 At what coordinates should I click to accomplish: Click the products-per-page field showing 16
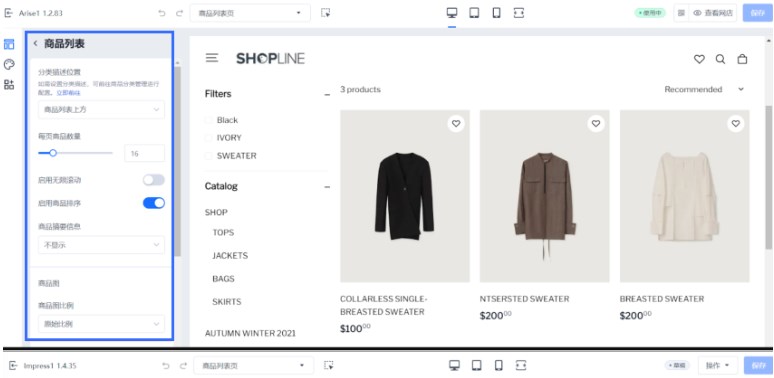coord(145,153)
